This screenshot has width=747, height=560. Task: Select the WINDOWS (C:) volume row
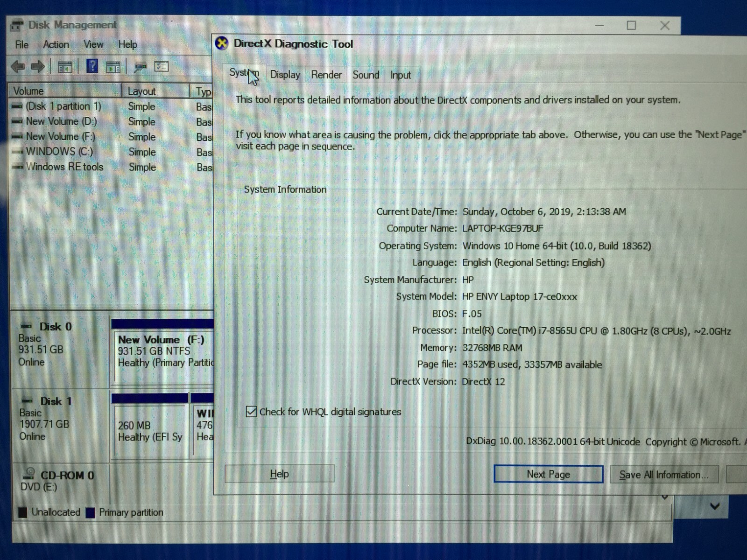[111, 152]
